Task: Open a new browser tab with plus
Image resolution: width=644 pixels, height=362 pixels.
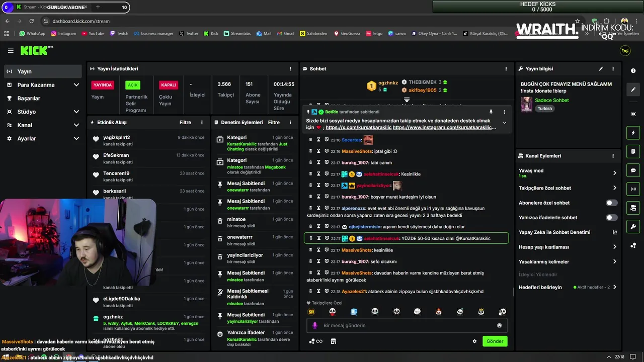Action: [x=98, y=7]
